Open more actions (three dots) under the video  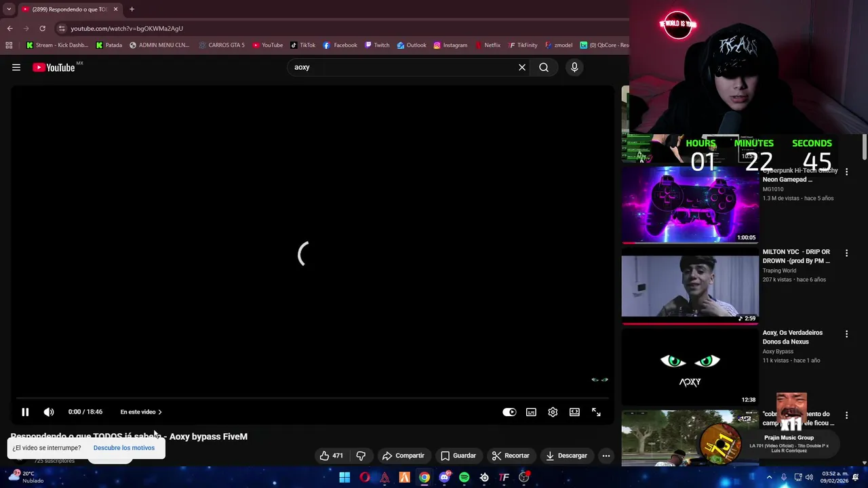click(x=606, y=455)
